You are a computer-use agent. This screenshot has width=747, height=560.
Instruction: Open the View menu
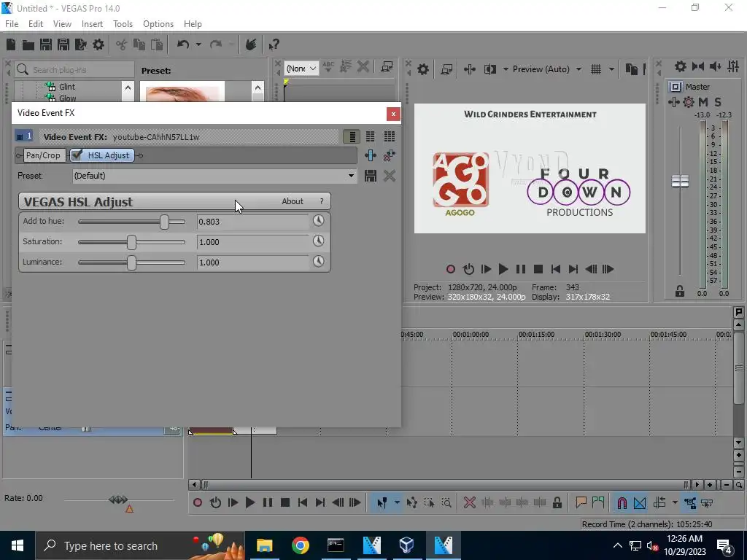click(x=62, y=24)
